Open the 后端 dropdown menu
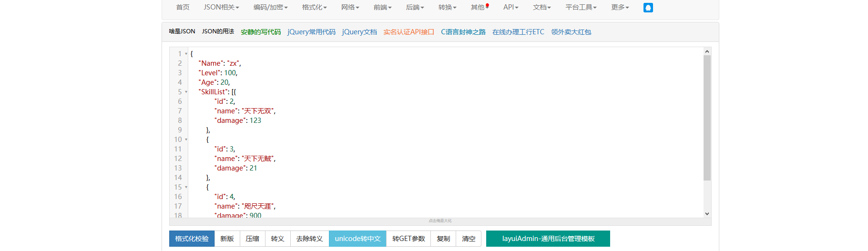The image size is (868, 251). tap(415, 7)
